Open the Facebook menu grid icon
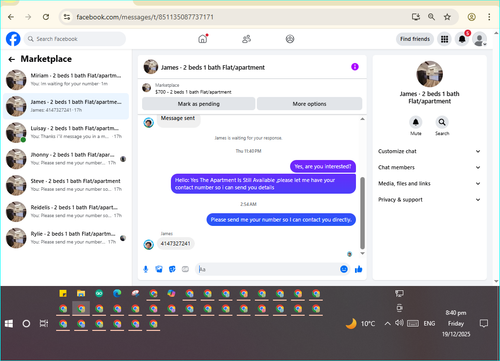Image resolution: width=500 pixels, height=361 pixels. click(444, 39)
